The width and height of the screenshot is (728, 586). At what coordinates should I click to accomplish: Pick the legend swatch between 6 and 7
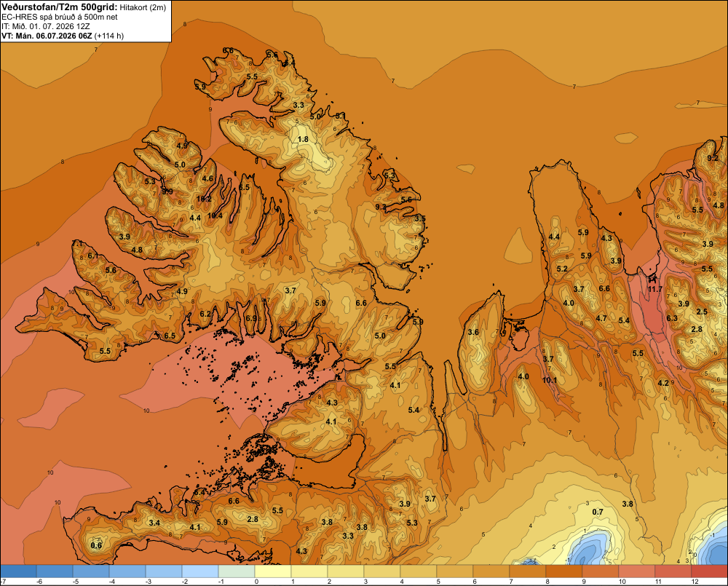pos(491,571)
